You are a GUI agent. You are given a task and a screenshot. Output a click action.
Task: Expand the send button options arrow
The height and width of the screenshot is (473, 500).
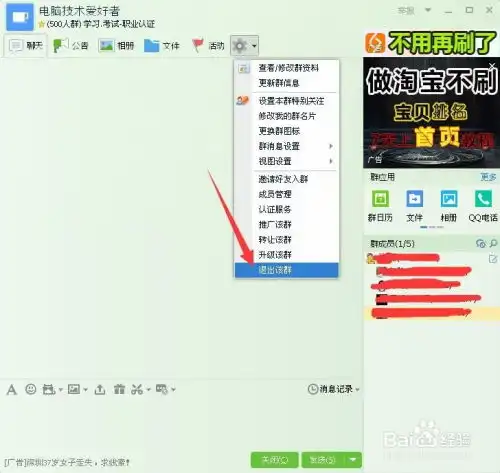353,460
